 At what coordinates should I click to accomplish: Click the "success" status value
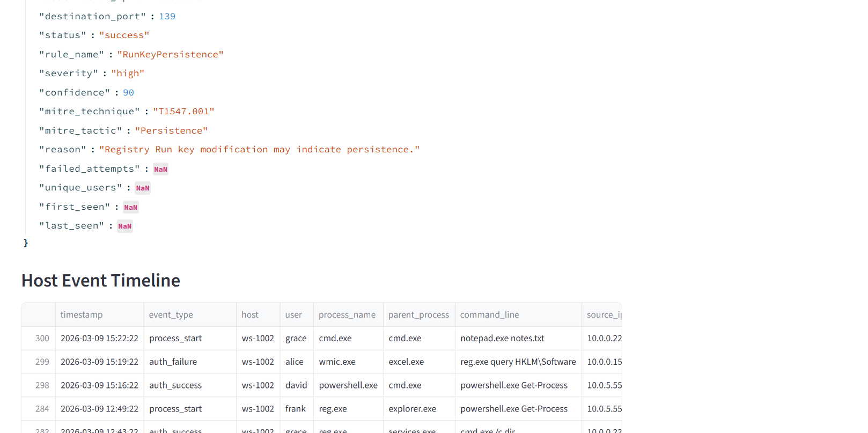(124, 35)
